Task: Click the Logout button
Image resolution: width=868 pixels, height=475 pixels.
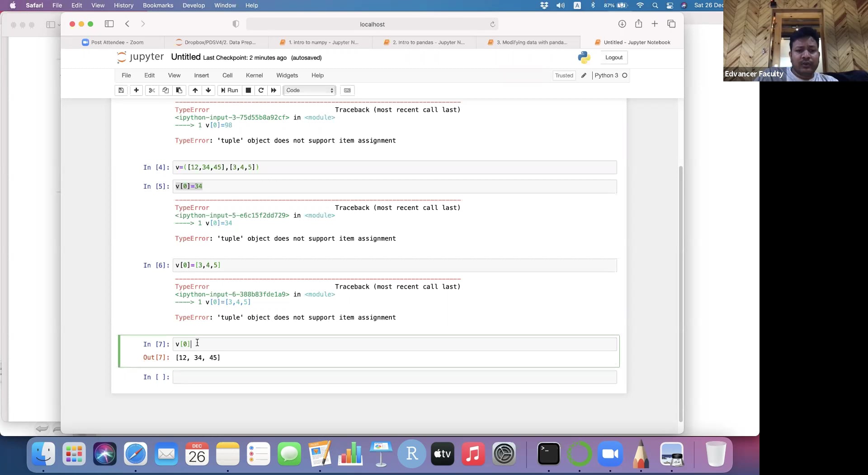Action: tap(613, 57)
